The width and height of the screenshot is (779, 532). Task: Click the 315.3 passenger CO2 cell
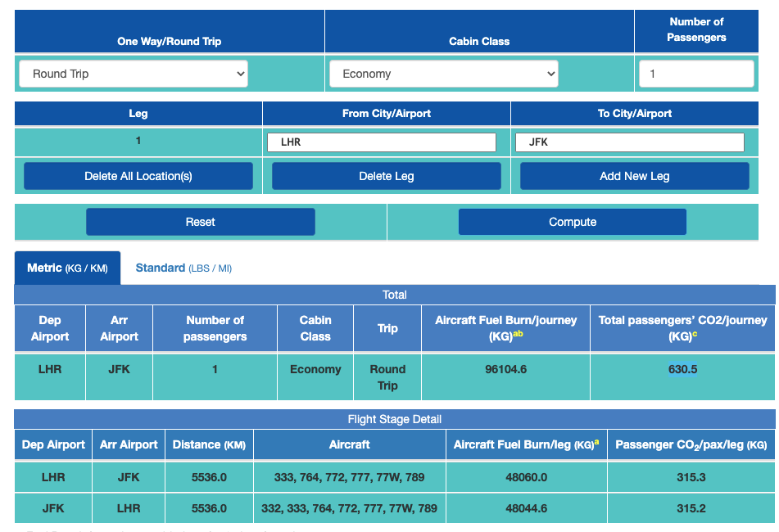coord(691,477)
